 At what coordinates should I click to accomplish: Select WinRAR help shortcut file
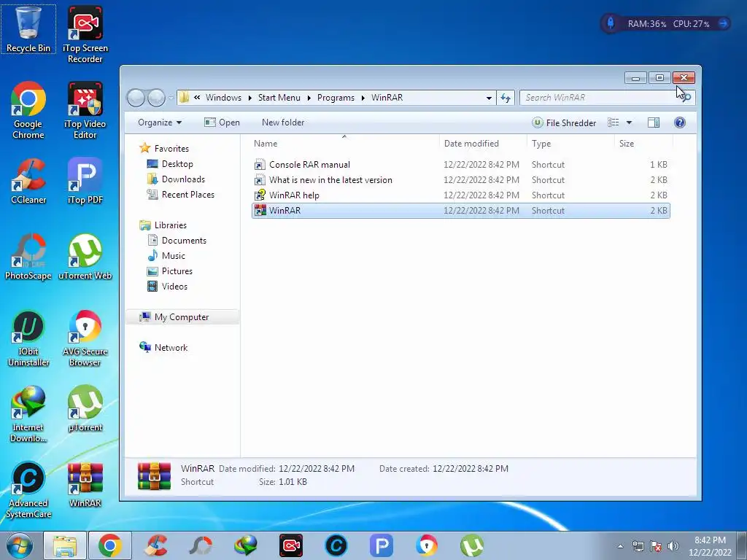coord(461,195)
